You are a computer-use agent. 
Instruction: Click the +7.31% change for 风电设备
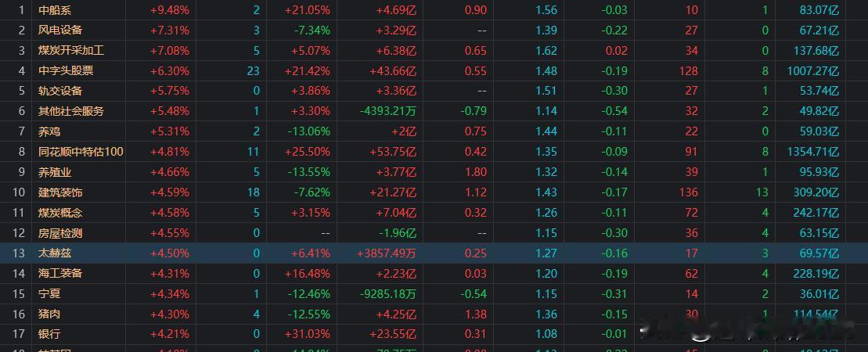pyautogui.click(x=169, y=30)
